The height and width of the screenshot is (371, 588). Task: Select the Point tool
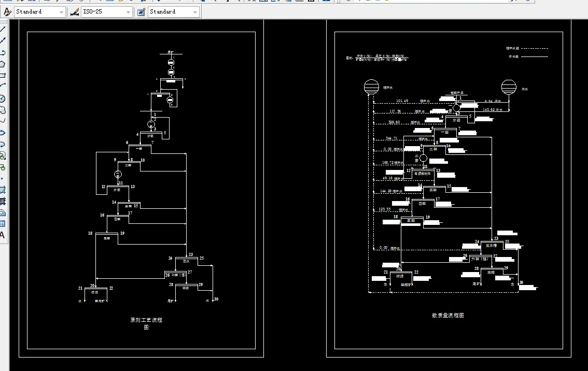(3, 178)
